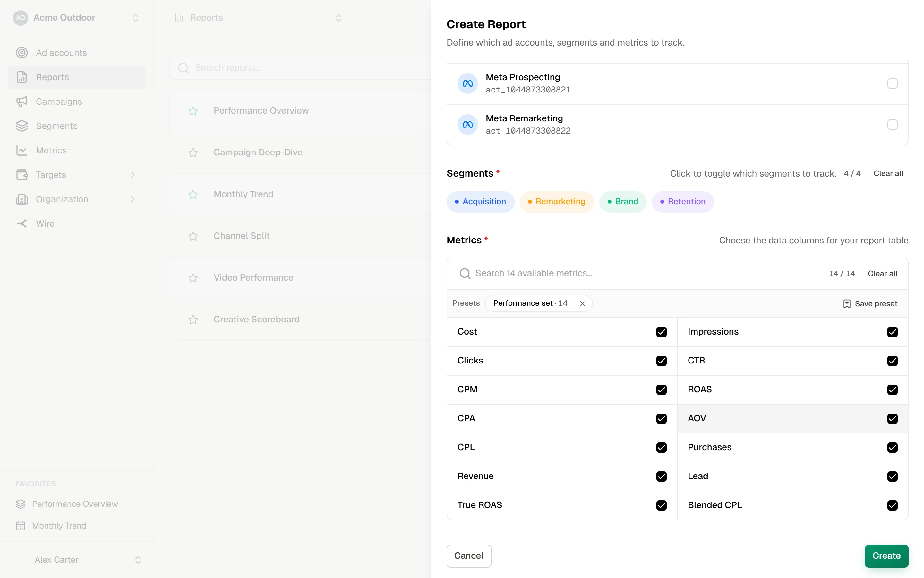The image size is (924, 578).
Task: Click the Metrics line-chart icon
Action: 22,150
